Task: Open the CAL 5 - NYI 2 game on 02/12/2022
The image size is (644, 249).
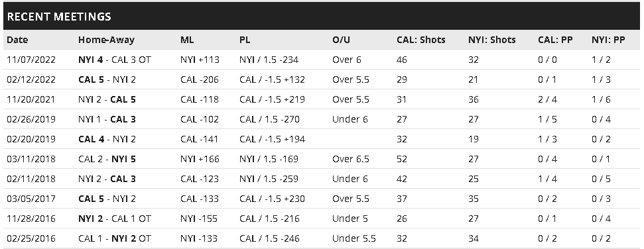Action: click(107, 79)
